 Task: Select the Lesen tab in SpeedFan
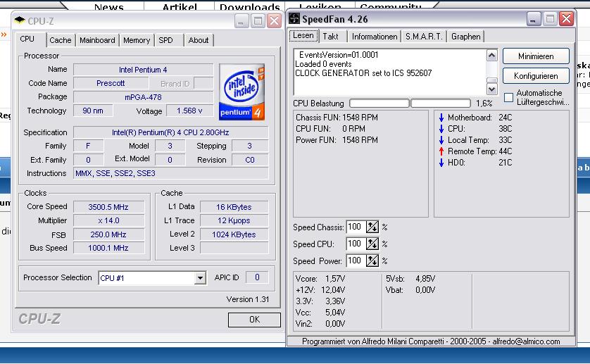pos(303,35)
